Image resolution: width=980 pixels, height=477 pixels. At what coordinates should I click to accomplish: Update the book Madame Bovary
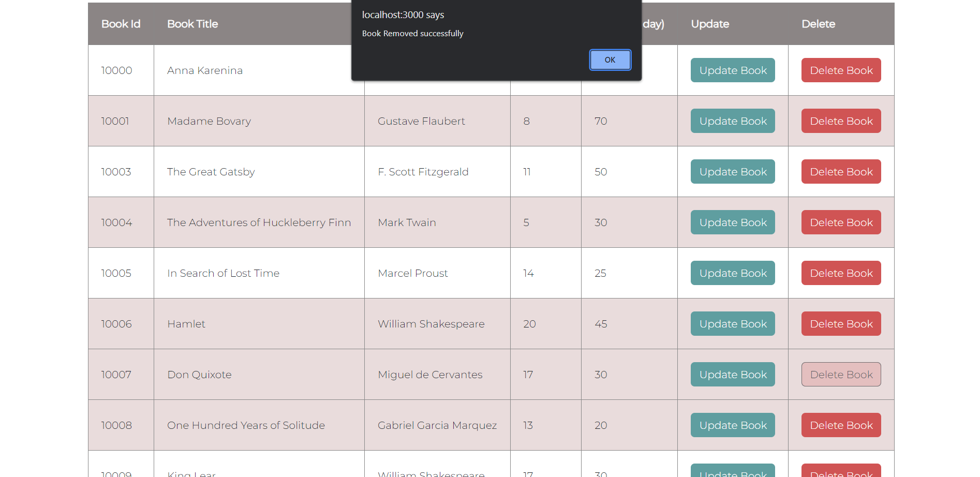click(x=732, y=121)
